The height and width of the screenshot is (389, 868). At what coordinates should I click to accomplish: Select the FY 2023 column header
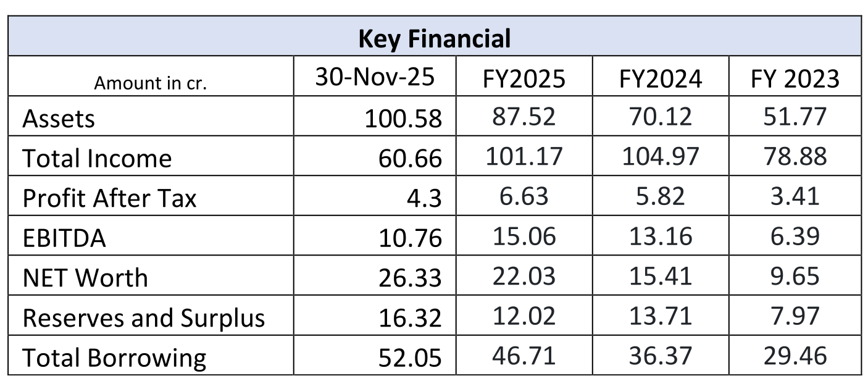click(795, 78)
